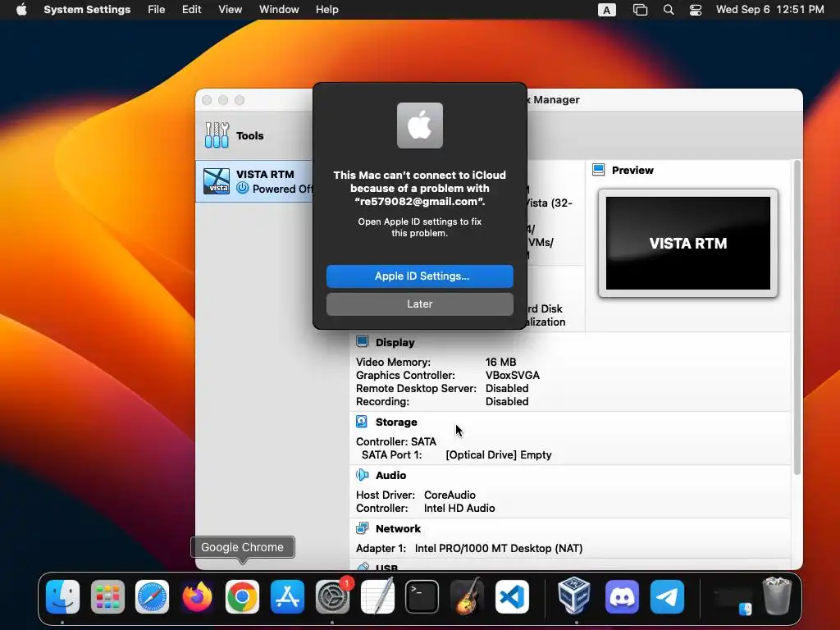Open Spotlight search in menu bar
This screenshot has width=840, height=630.
point(668,10)
